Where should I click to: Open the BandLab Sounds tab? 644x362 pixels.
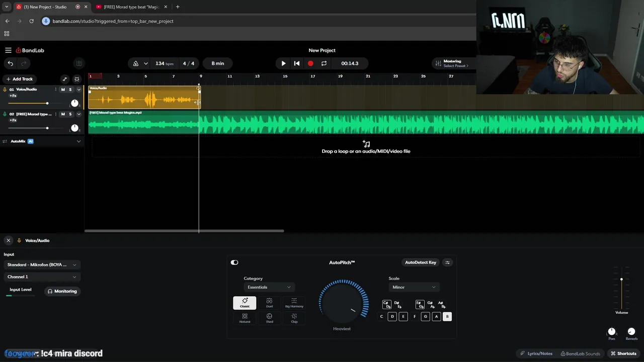click(x=580, y=353)
